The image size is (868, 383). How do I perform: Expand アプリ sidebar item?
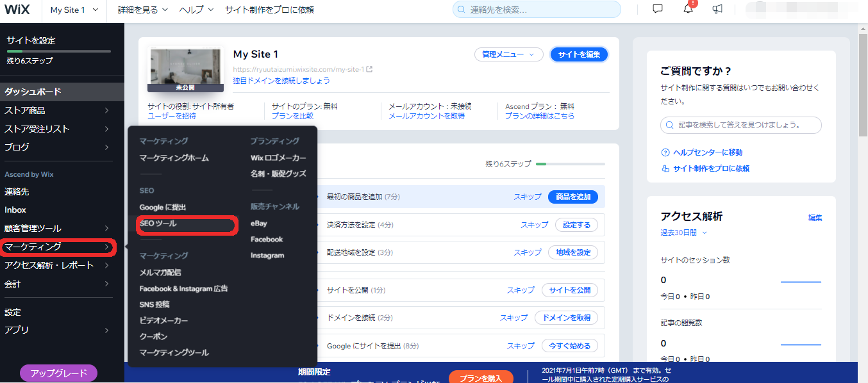62,330
